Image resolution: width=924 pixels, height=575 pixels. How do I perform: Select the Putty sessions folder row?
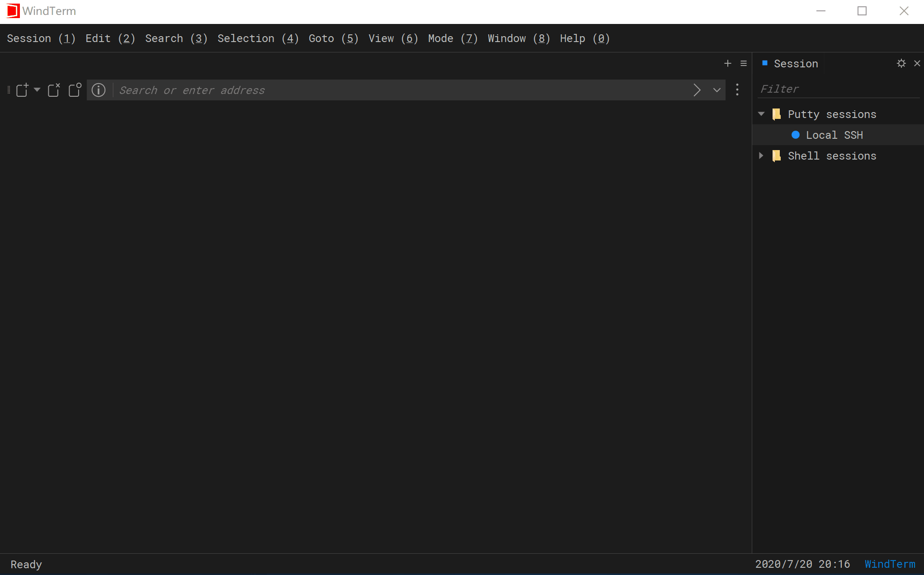[x=838, y=114]
